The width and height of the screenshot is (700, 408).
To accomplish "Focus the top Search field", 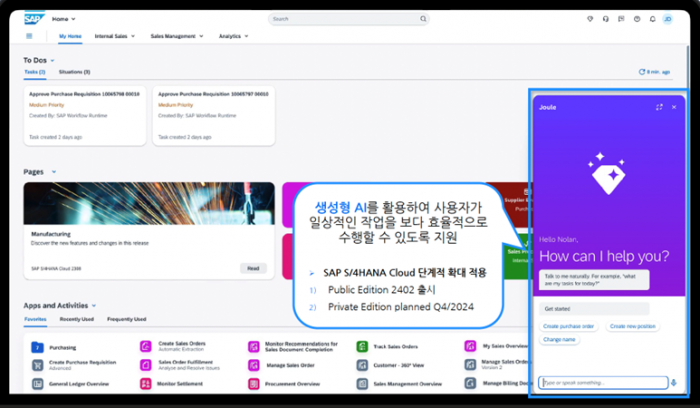I will (348, 19).
